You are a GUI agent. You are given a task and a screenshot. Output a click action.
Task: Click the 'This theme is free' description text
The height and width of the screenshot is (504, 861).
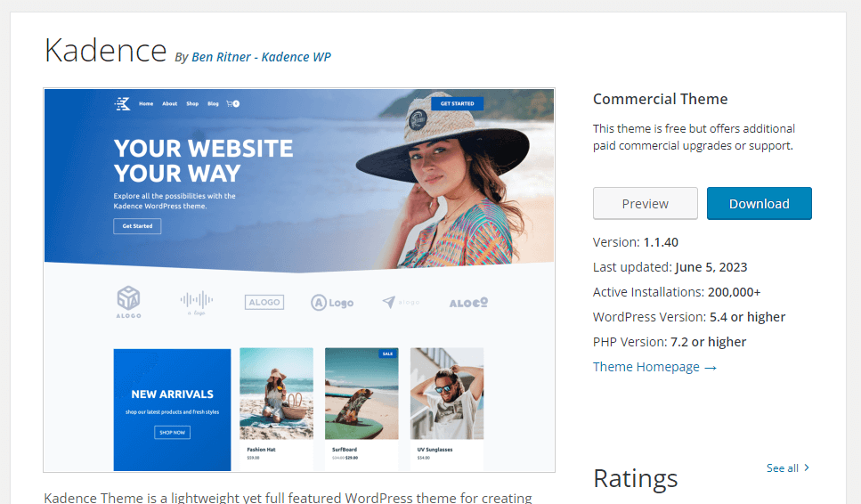[x=694, y=137]
